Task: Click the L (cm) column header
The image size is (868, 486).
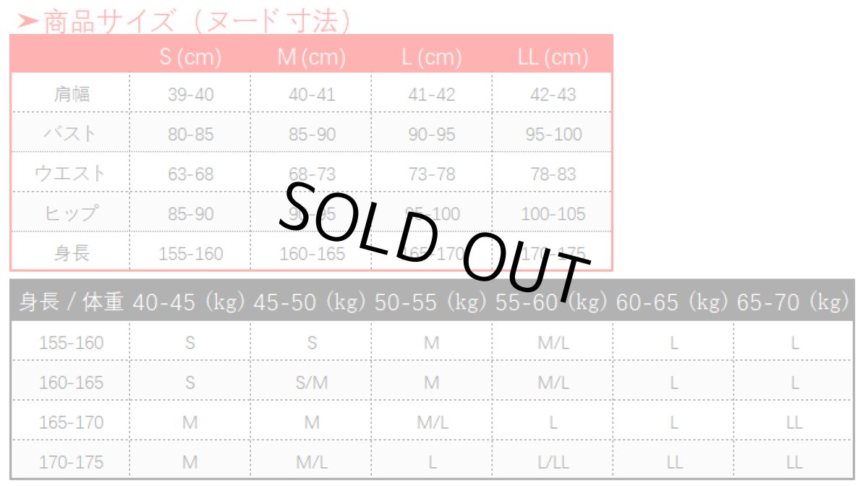Action: coord(432,57)
